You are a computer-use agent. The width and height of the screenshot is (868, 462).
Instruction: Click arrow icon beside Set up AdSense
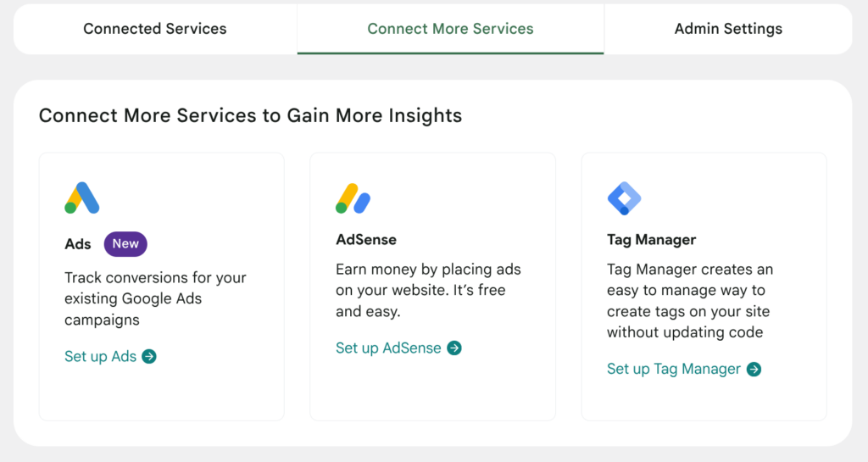coord(454,348)
